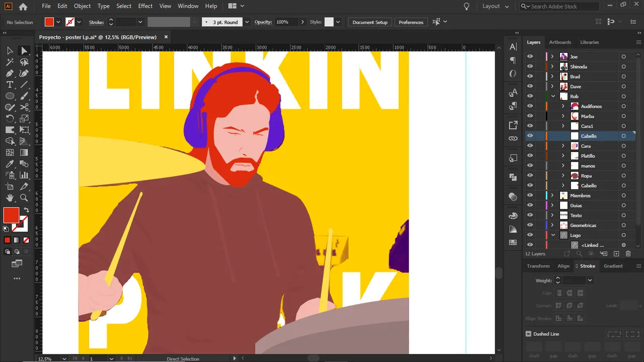The height and width of the screenshot is (362, 644).
Task: Select the Line Segment tool
Action: [24, 85]
